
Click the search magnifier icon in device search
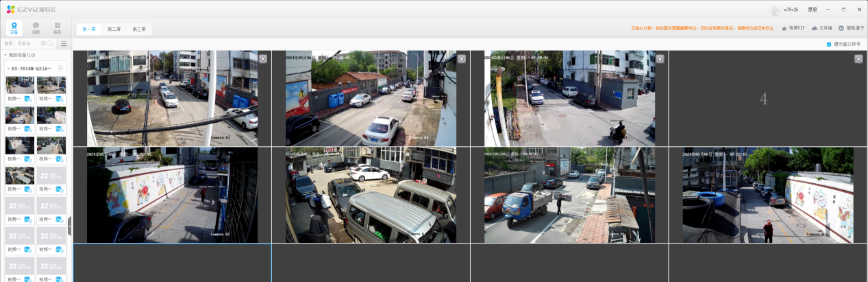[50, 43]
